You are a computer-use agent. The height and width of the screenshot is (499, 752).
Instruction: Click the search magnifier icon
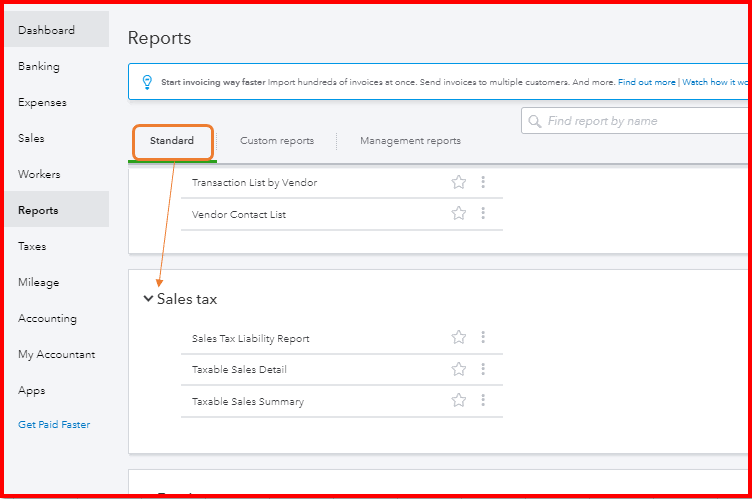point(534,121)
